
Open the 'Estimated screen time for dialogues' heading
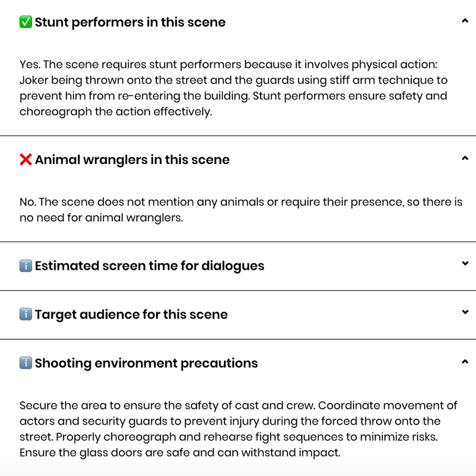click(150, 266)
